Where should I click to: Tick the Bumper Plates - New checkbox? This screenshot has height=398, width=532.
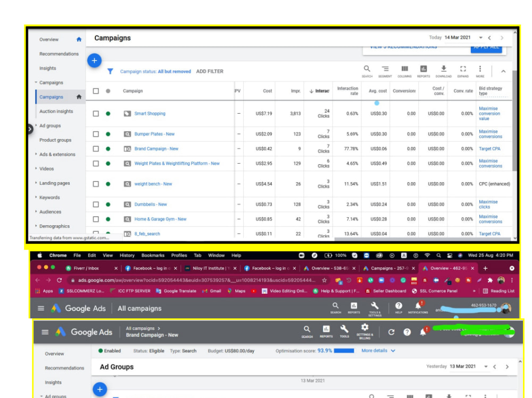coord(96,134)
